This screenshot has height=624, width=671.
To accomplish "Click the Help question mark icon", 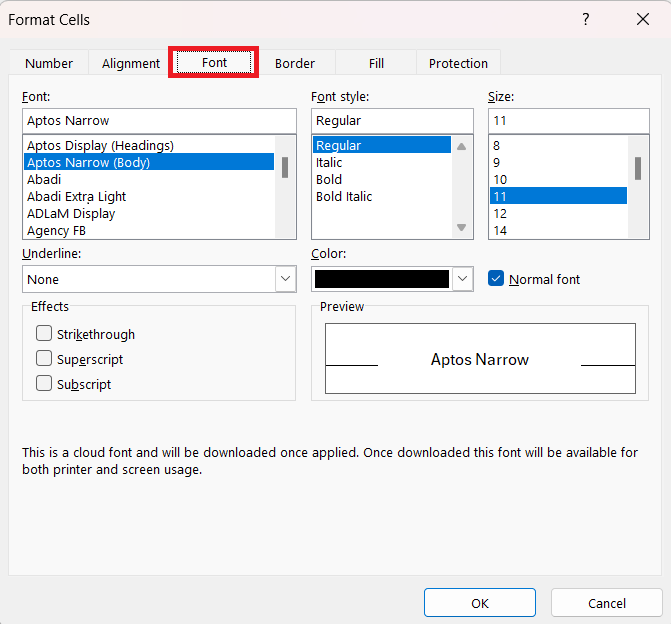I will (585, 19).
